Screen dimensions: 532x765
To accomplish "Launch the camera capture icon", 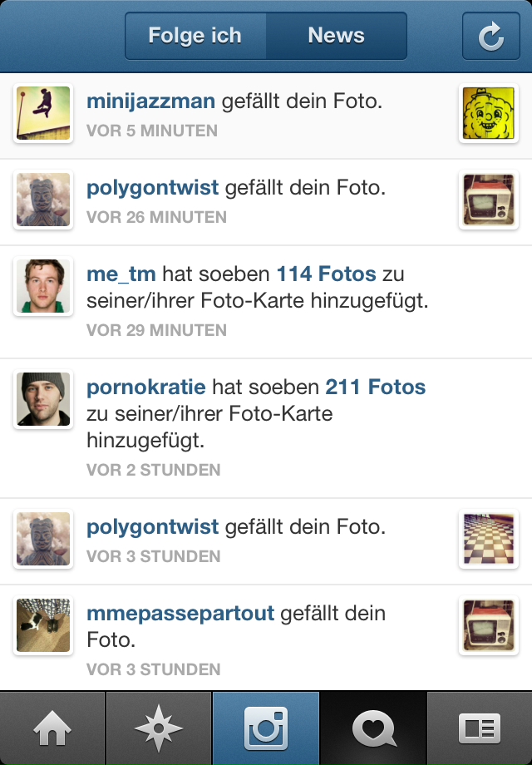I will coord(266,728).
